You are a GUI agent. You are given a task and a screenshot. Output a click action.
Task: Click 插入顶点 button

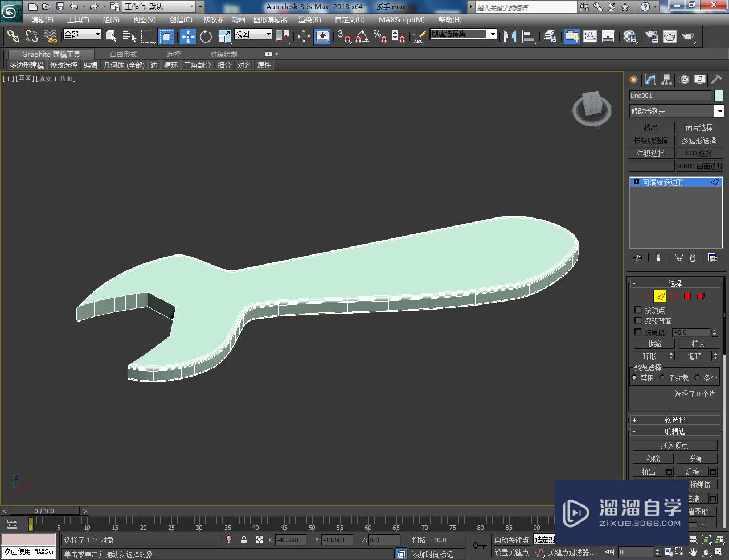click(675, 446)
